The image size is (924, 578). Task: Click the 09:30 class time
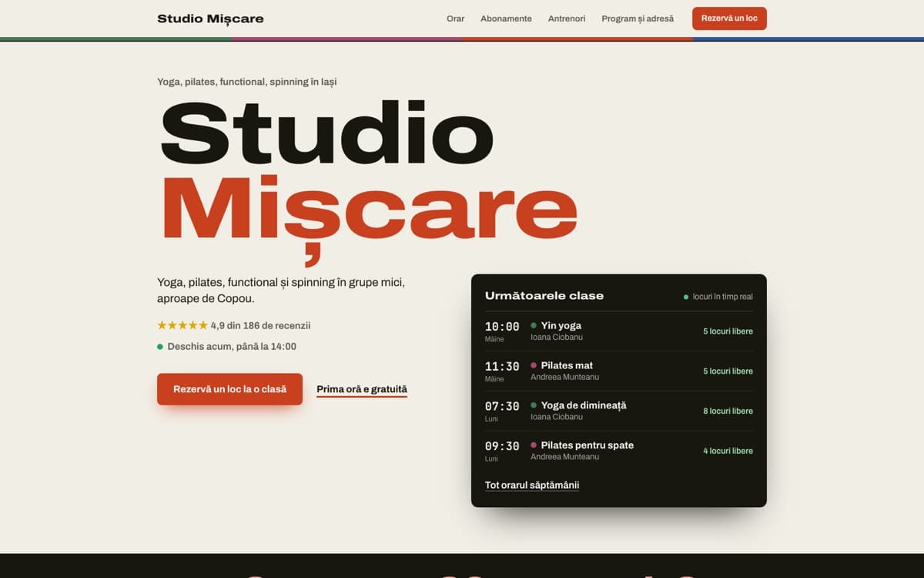click(502, 446)
